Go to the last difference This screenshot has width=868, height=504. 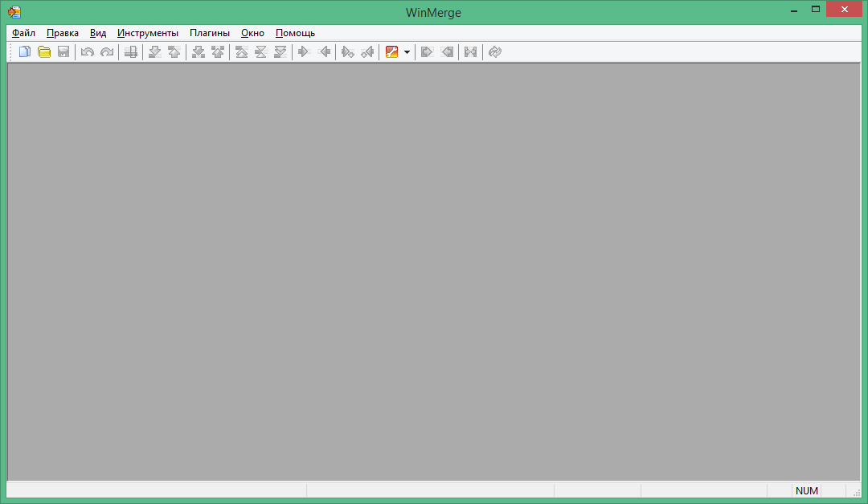(280, 51)
